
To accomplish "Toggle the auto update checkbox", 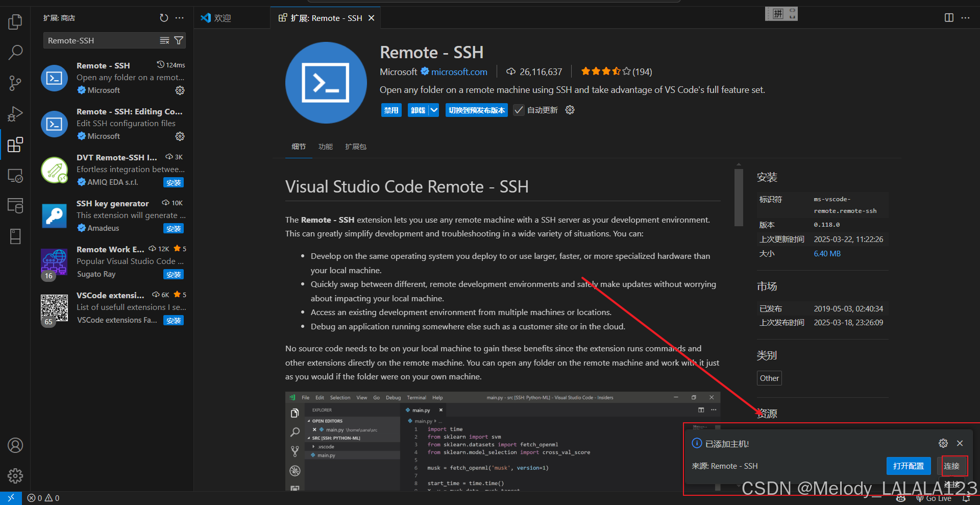I will click(x=519, y=110).
